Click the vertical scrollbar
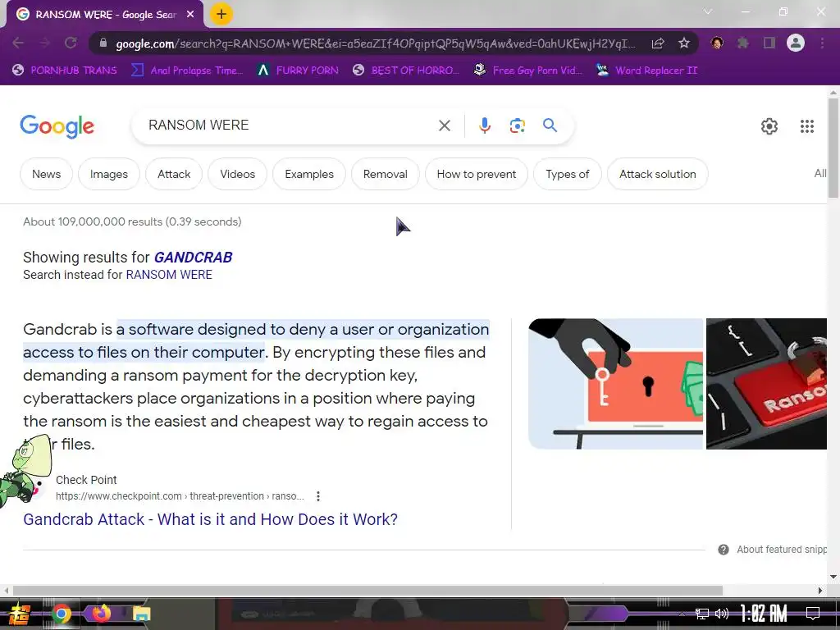Screen dimensions: 840x630 (833, 149)
